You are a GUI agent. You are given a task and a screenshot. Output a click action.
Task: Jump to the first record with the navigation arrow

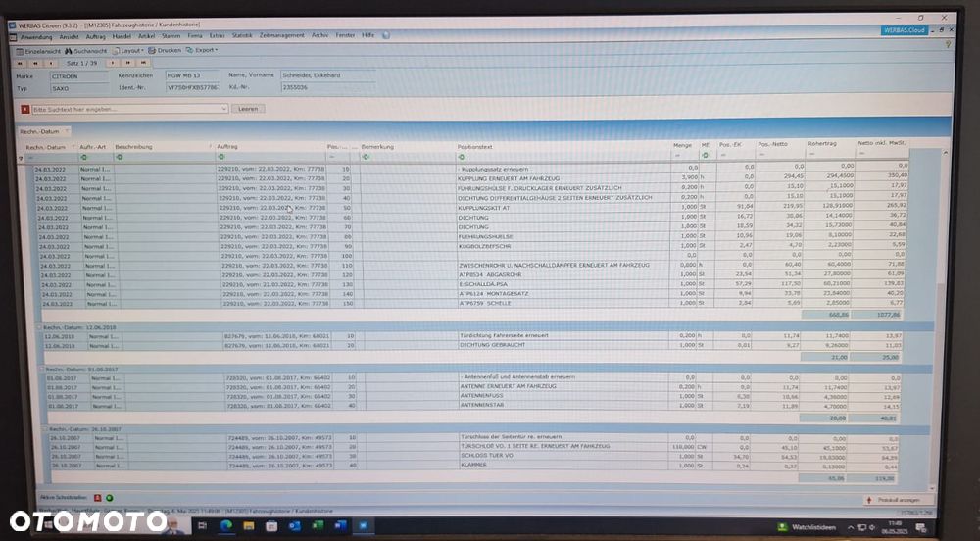[x=21, y=63]
